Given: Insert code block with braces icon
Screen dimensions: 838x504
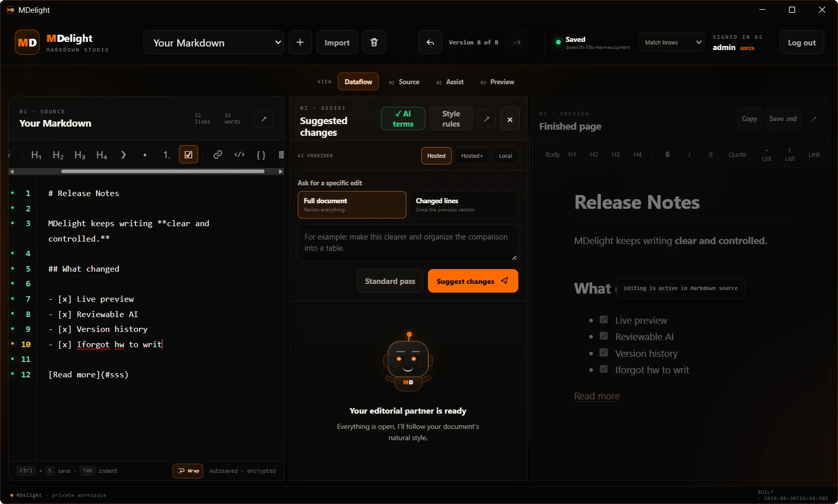Looking at the screenshot, I should pos(261,155).
